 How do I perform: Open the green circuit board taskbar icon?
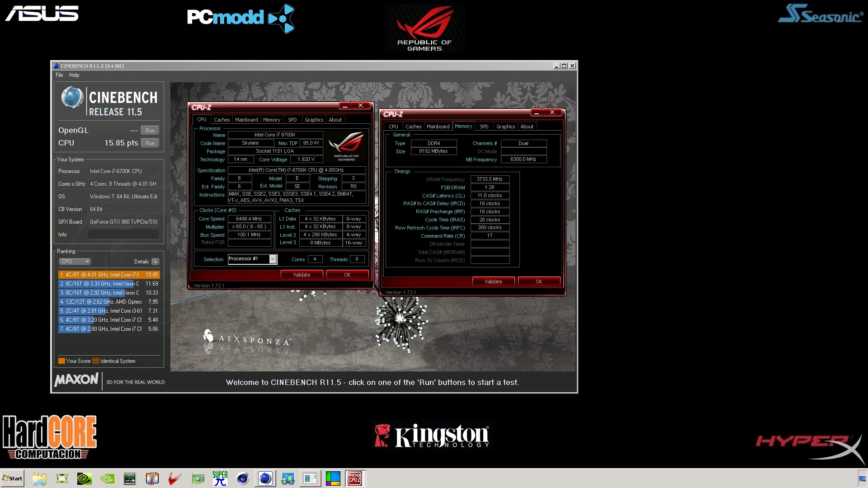click(198, 479)
